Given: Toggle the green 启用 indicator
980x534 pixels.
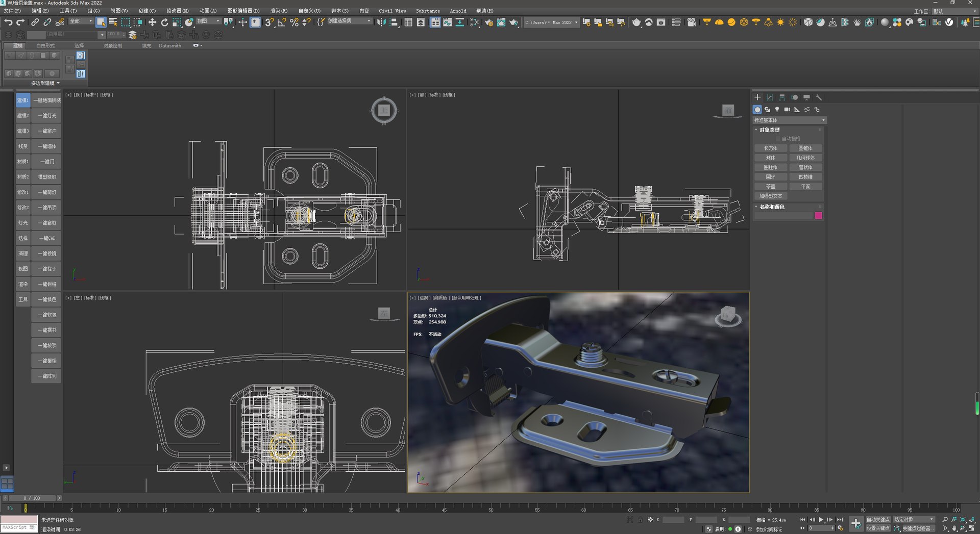Looking at the screenshot, I should (730, 529).
